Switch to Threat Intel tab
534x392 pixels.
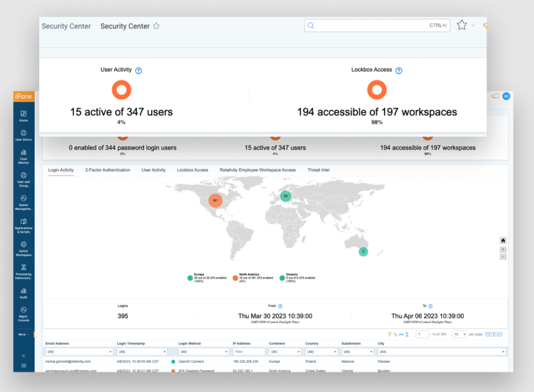pos(318,170)
